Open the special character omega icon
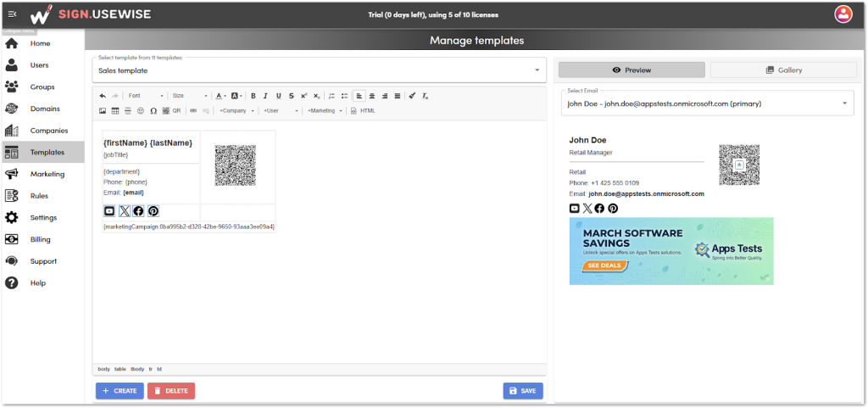This screenshot has height=408, width=868. (153, 110)
